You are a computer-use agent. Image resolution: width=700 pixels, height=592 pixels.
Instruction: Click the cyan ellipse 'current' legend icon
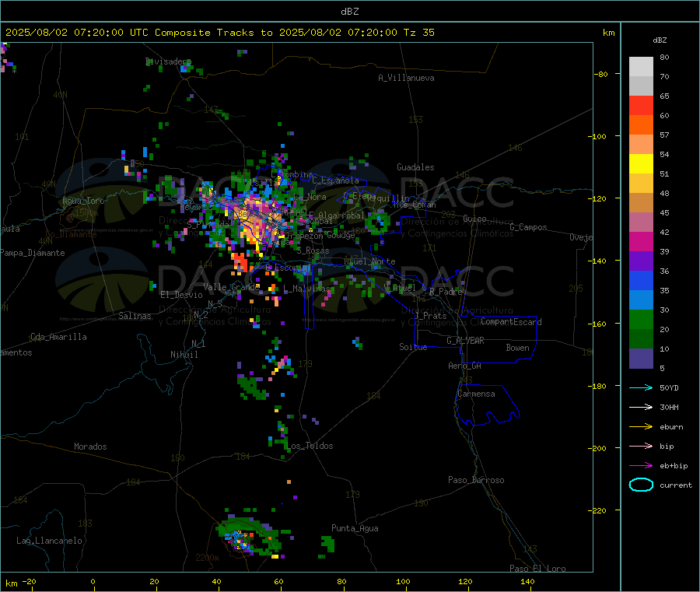[641, 485]
